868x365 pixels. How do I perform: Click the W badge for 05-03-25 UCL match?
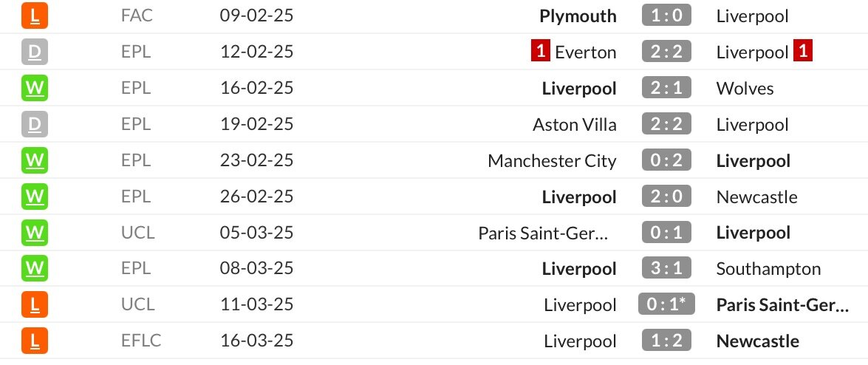[35, 233]
